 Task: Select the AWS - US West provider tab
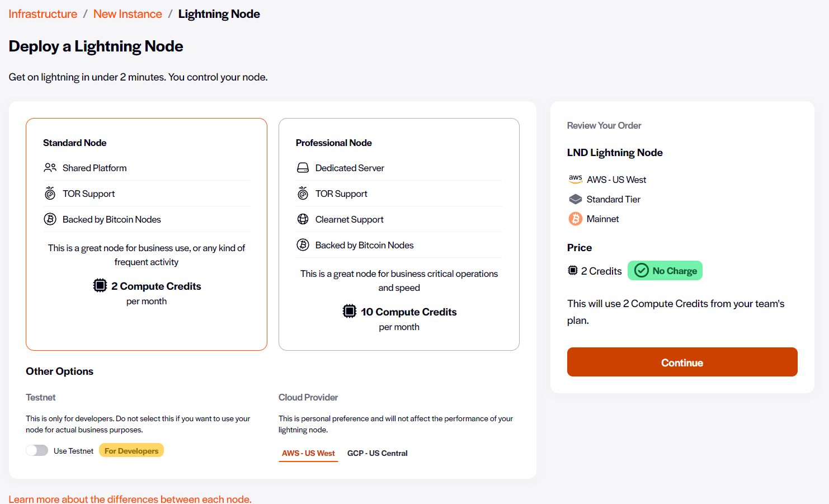coord(308,453)
